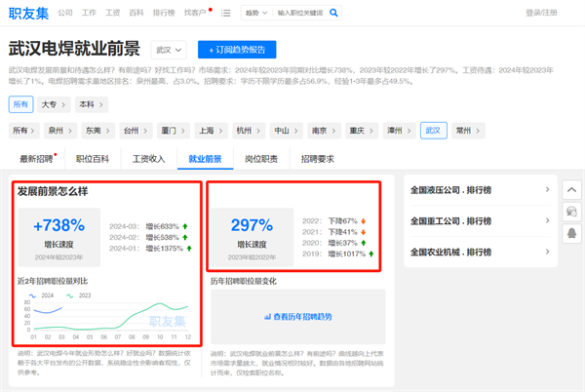Expand 全国农业机械.排行榜 entry

pyautogui.click(x=481, y=253)
